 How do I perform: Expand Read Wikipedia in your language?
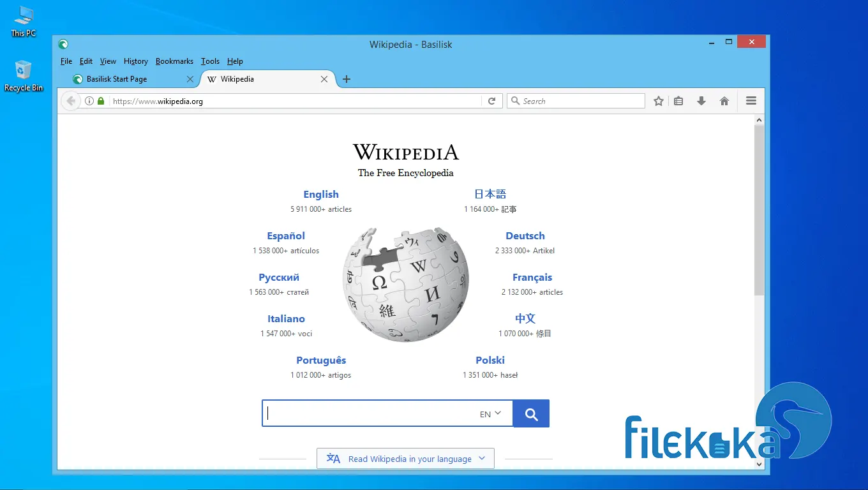click(405, 459)
